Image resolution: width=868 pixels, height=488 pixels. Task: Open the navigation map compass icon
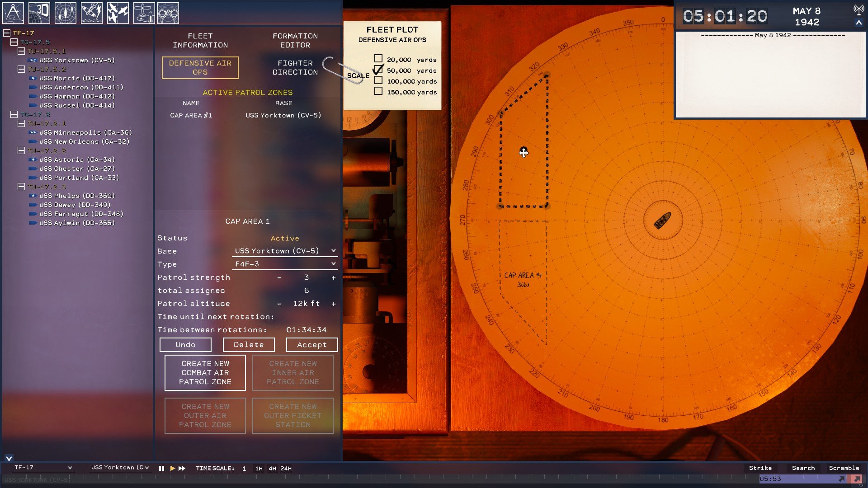pyautogui.click(x=13, y=13)
